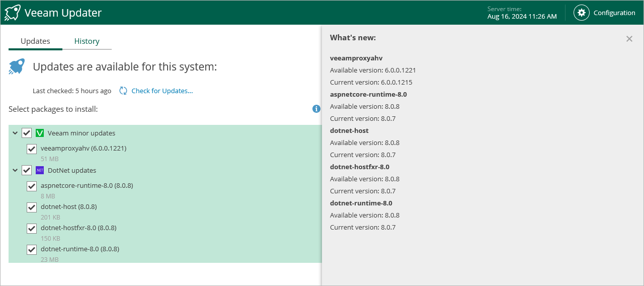Switch to the History tab
Viewport: 644px width, 286px height.
pyautogui.click(x=87, y=41)
